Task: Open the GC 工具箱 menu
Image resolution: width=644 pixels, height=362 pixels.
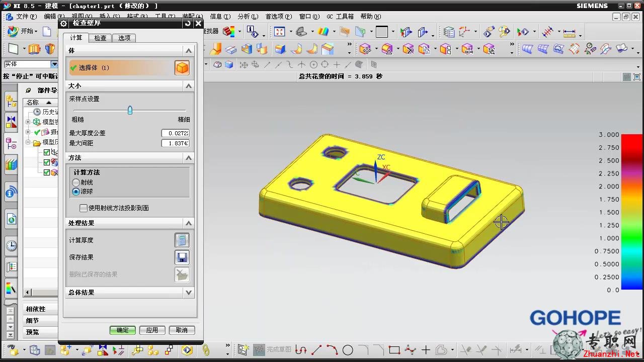Action: [340, 17]
